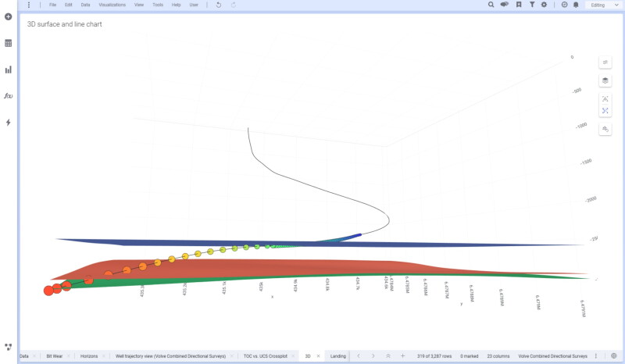This screenshot has width=625, height=364.
Task: Open the bookmarks panel
Action: (x=519, y=5)
